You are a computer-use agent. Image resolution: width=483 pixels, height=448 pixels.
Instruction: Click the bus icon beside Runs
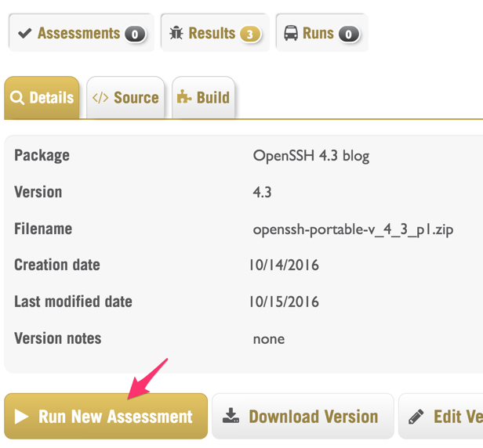[291, 33]
